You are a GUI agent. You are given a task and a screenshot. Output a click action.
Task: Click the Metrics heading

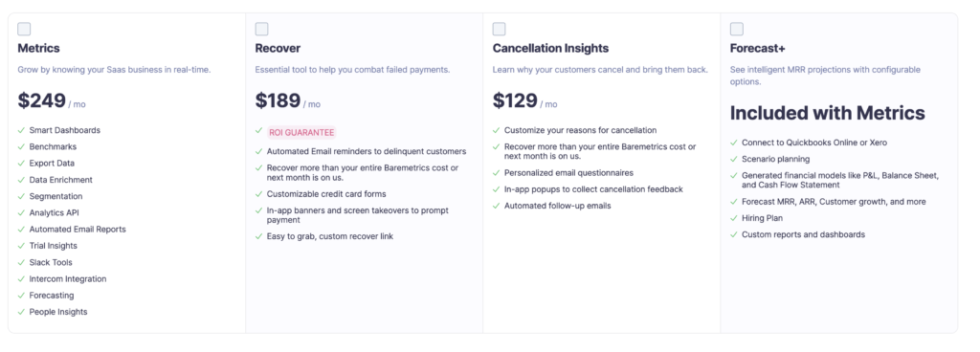tap(38, 48)
